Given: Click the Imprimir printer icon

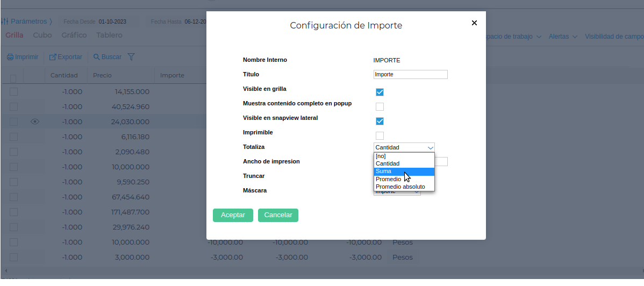Looking at the screenshot, I should click(10, 57).
